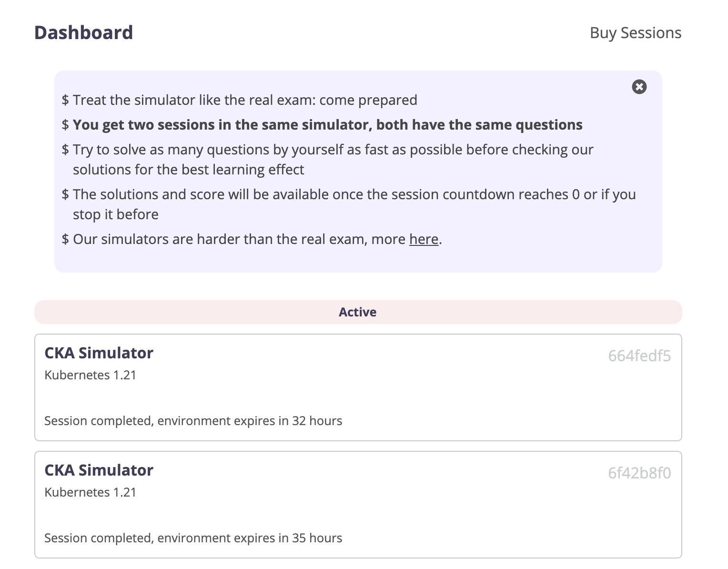Click the Dashboard page heading
728x569 pixels.
coord(84,33)
